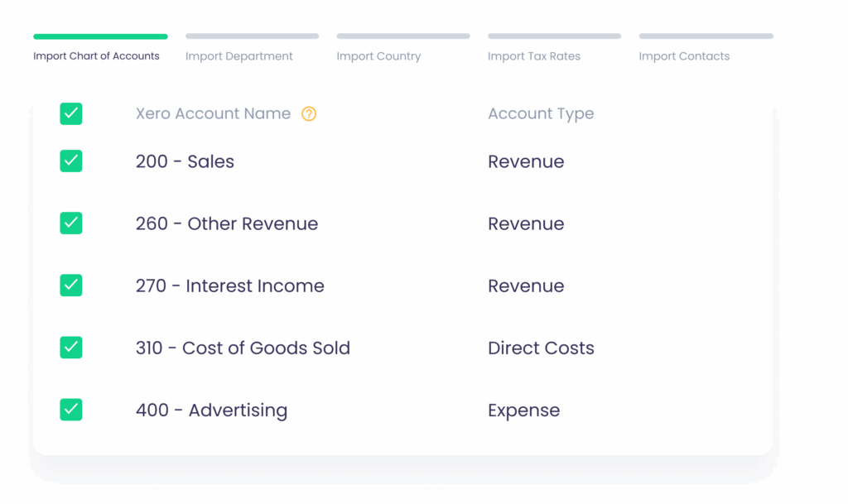Toggle the 400 - Advertising checkbox

click(71, 410)
